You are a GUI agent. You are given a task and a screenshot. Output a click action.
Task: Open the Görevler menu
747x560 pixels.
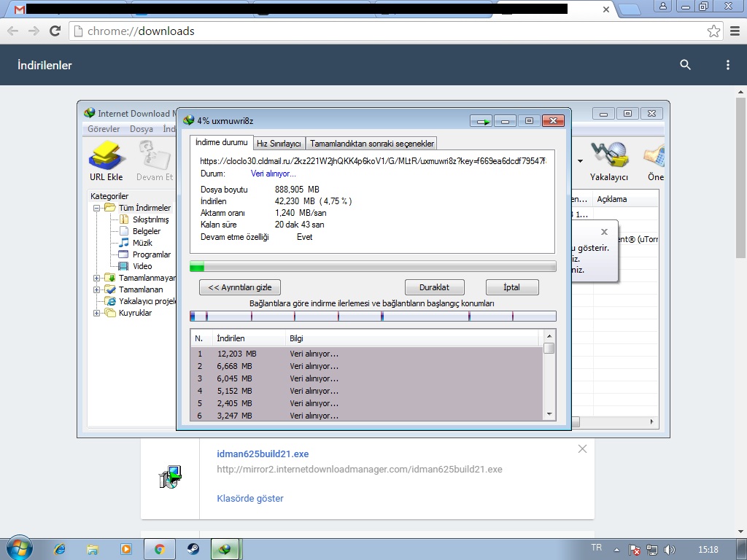(x=104, y=129)
